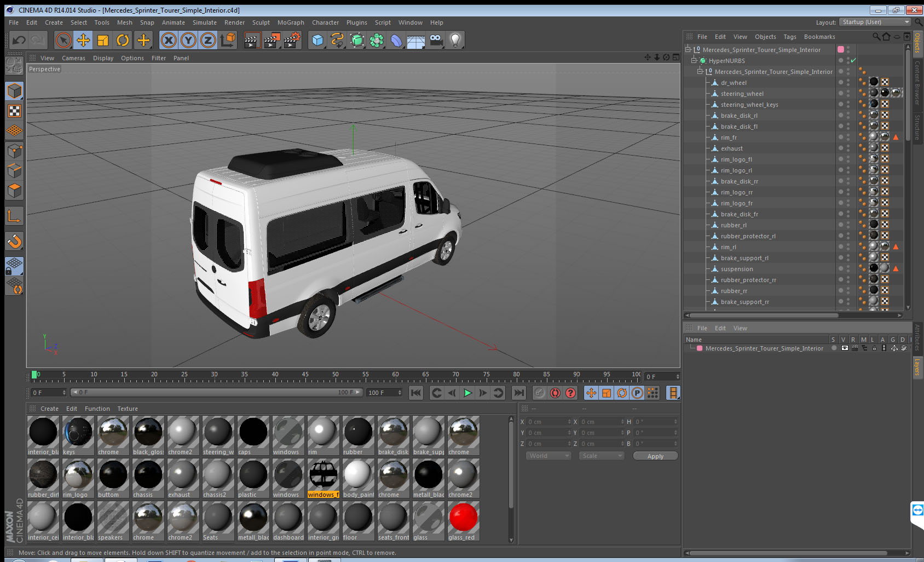The height and width of the screenshot is (562, 924).
Task: Switch to Texture mode icon
Action: (x=14, y=111)
